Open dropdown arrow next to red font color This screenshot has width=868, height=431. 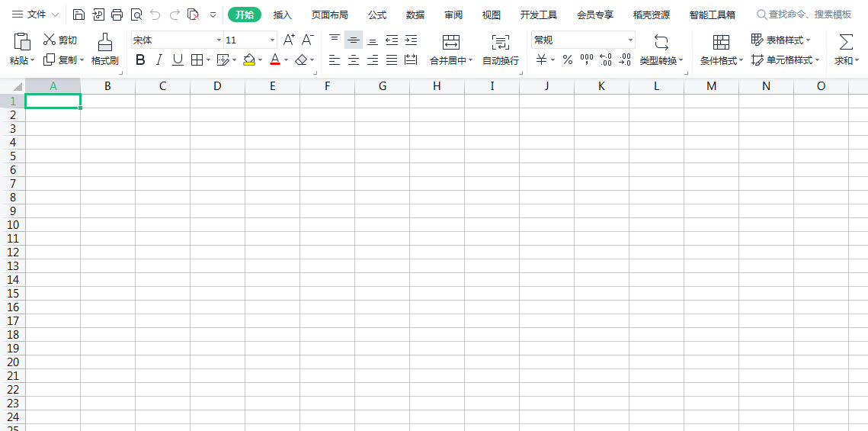pos(287,60)
